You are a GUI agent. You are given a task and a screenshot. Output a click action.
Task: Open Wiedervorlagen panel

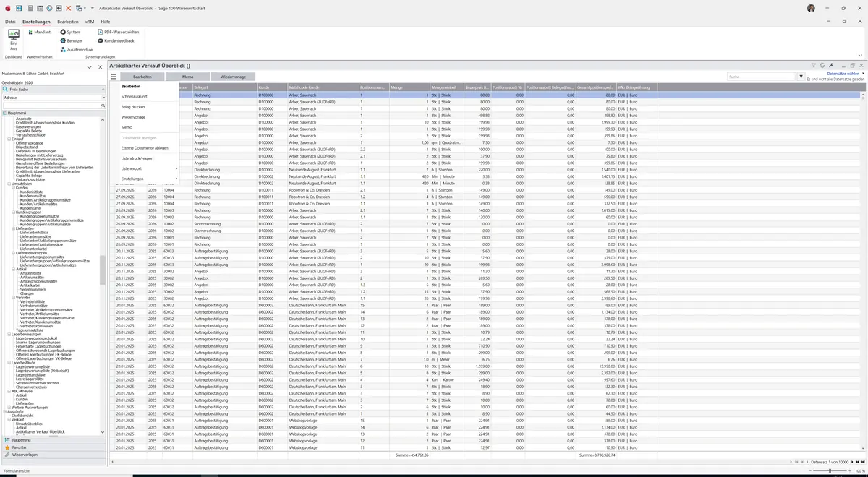point(54,455)
